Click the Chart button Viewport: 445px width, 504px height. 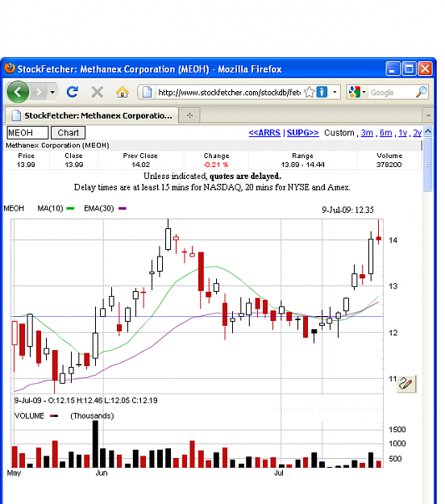[x=68, y=133]
